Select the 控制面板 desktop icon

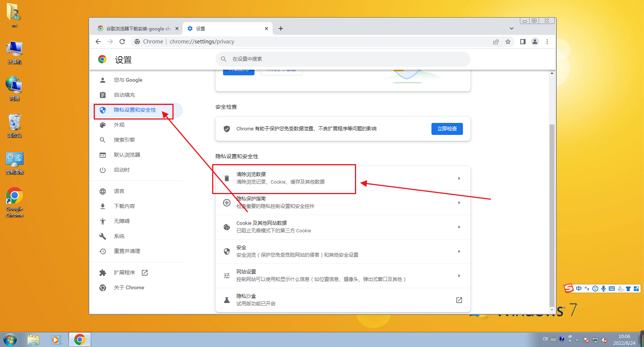[x=15, y=163]
